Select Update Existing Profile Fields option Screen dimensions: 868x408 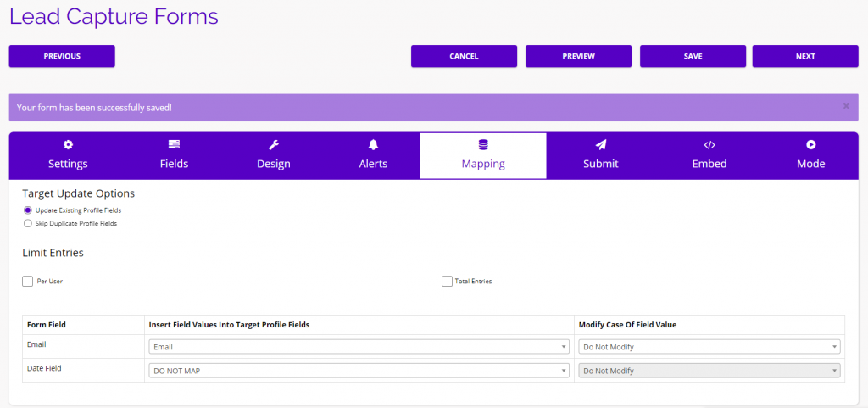click(28, 210)
